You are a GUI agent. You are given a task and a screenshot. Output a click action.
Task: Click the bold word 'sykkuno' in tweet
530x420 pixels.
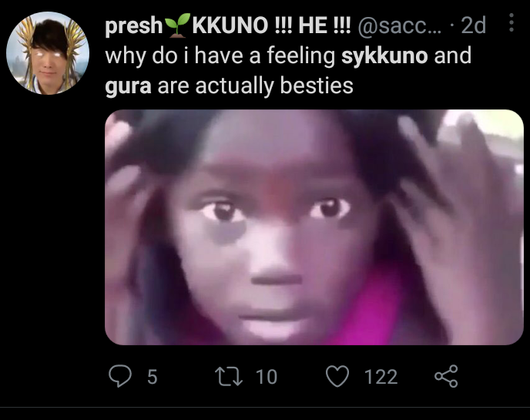point(384,55)
